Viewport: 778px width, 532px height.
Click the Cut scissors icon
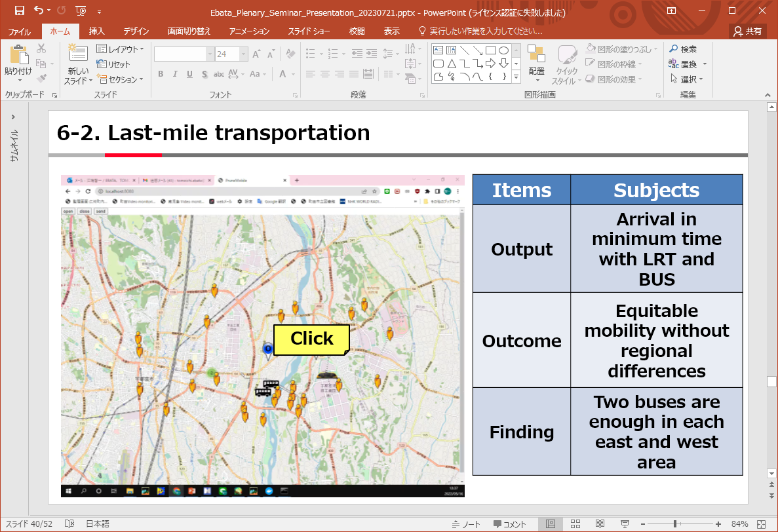[x=41, y=48]
